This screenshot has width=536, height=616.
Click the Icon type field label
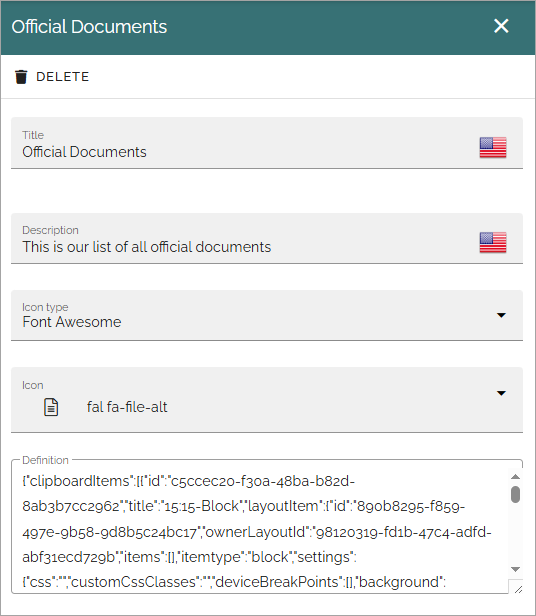pos(45,307)
